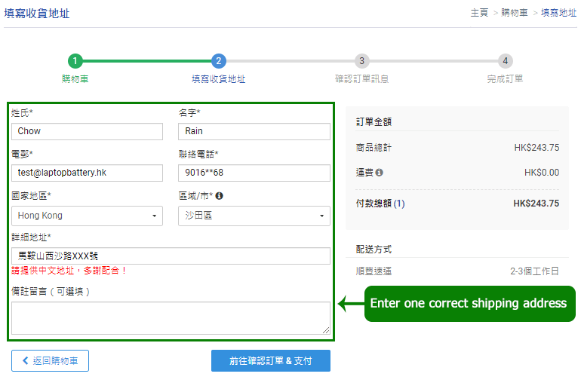581x392 pixels.
Task: Open the Hong Kong country dropdown
Action: pyautogui.click(x=87, y=216)
